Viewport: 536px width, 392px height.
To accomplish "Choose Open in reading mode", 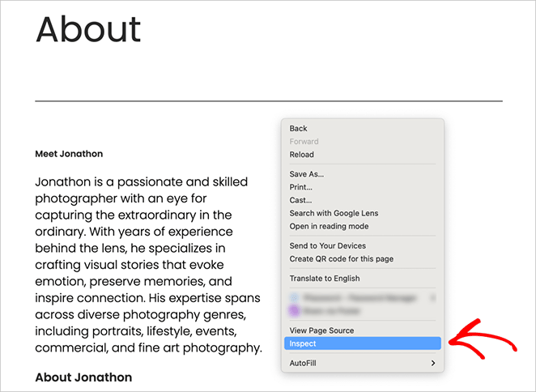I will pyautogui.click(x=329, y=227).
